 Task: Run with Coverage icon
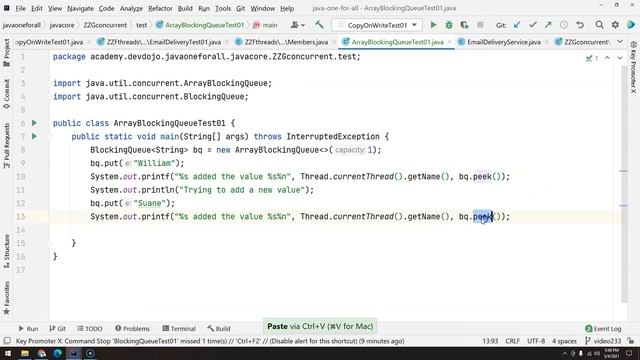[464, 25]
